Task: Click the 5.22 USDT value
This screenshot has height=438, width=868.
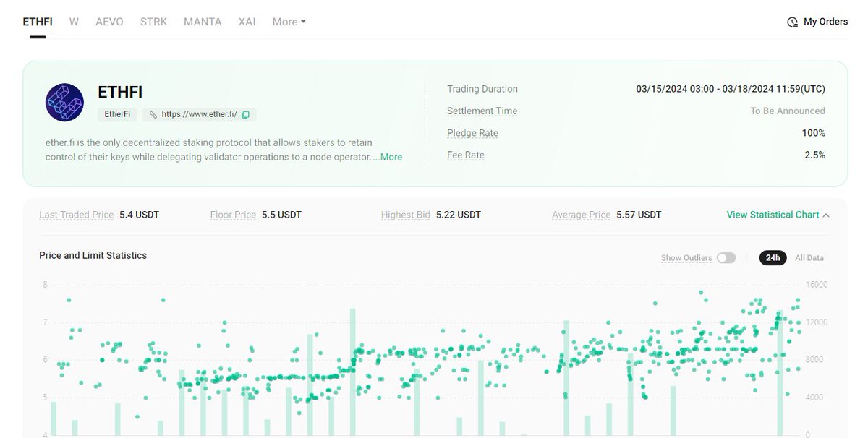Action: (x=459, y=215)
